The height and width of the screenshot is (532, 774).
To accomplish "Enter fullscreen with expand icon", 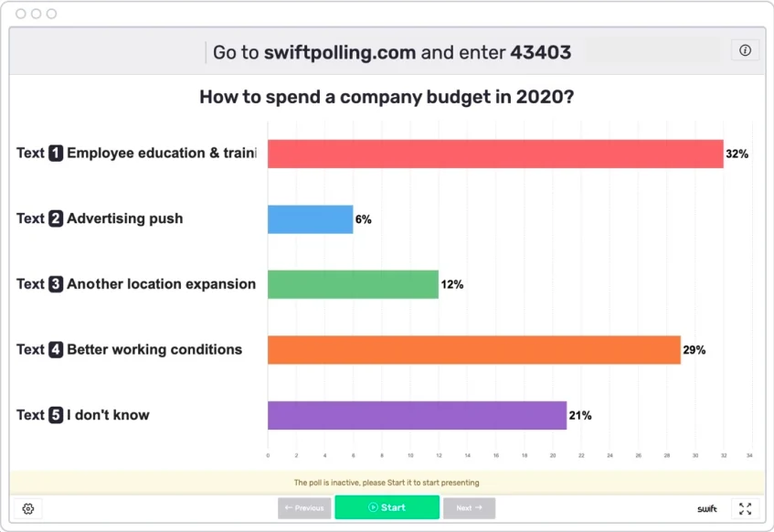I will coord(745,508).
